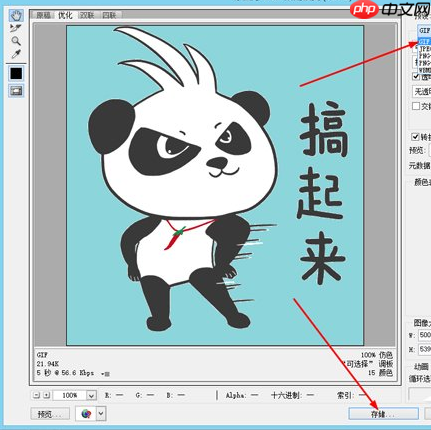The height and width of the screenshot is (430, 431).
Task: Click the image height H input field
Action: pyautogui.click(x=425, y=349)
